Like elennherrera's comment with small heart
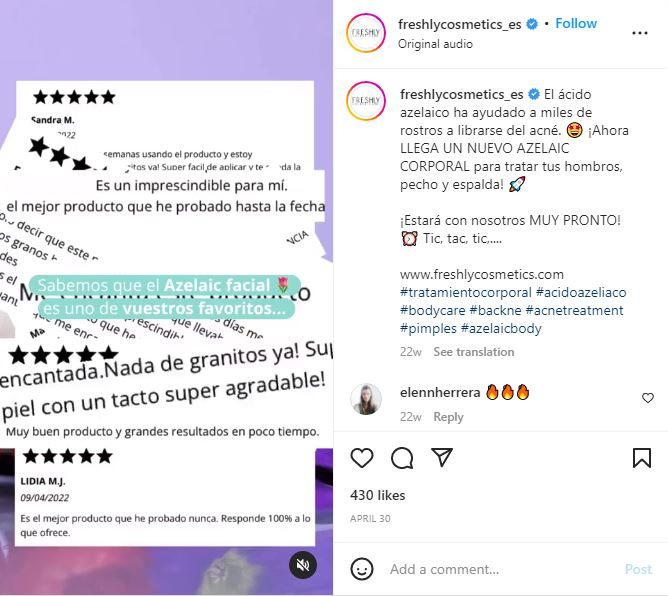668x596 pixels. coord(648,398)
